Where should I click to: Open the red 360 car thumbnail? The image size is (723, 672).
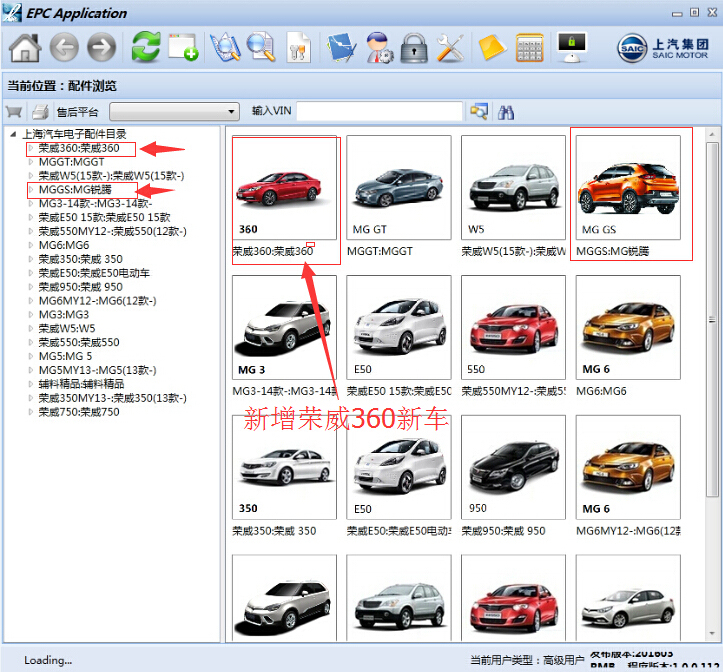click(x=284, y=187)
